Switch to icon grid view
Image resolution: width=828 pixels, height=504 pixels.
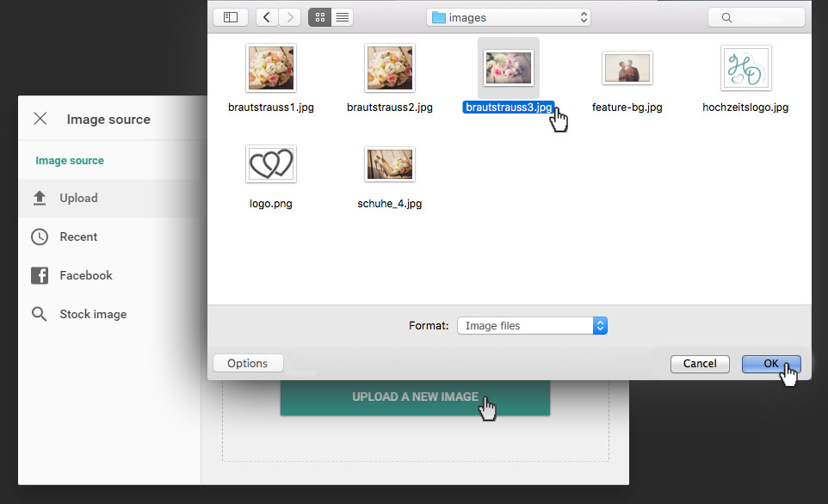point(320,17)
